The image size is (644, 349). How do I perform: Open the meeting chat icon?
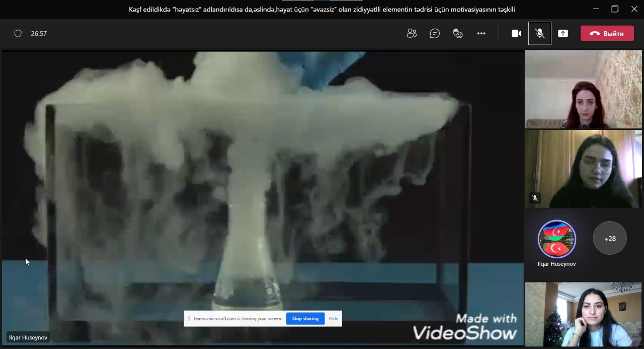click(x=435, y=33)
